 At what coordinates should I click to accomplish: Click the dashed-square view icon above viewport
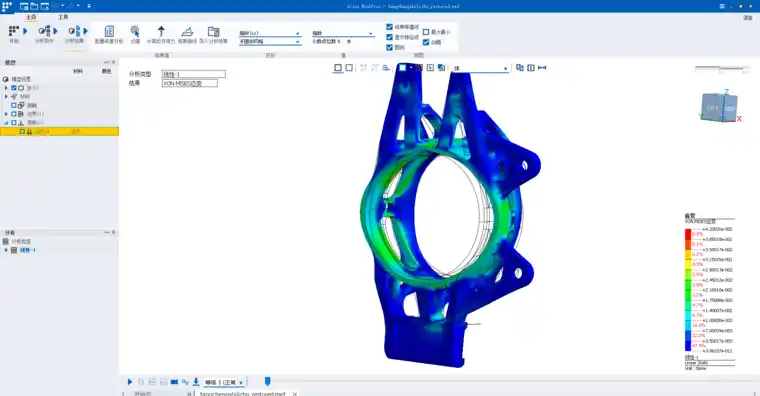349,68
